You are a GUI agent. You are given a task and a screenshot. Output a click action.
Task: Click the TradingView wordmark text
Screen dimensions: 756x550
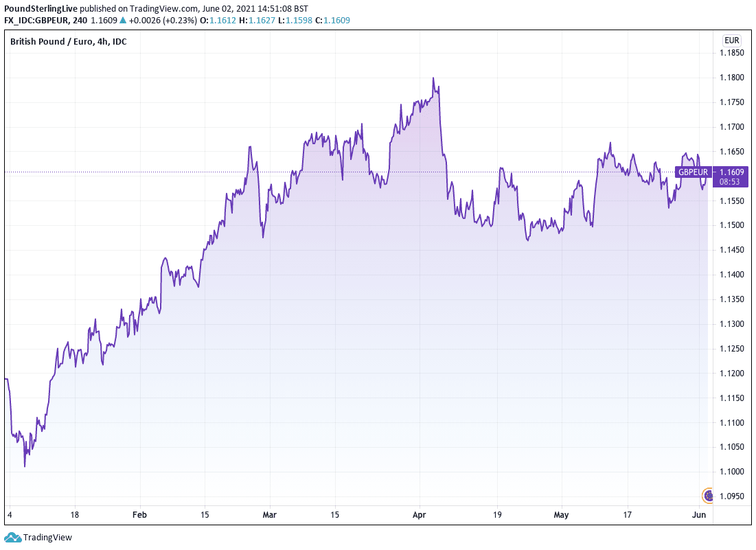tap(47, 538)
